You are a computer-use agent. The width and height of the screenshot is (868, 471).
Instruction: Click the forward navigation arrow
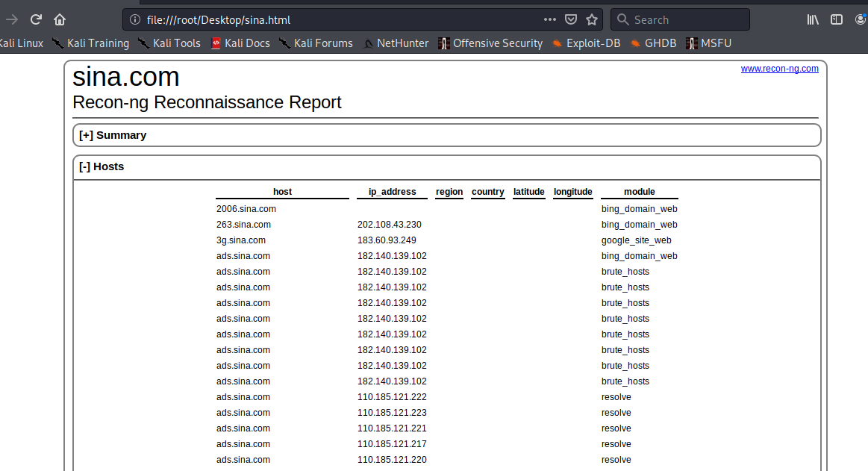click(x=12, y=20)
